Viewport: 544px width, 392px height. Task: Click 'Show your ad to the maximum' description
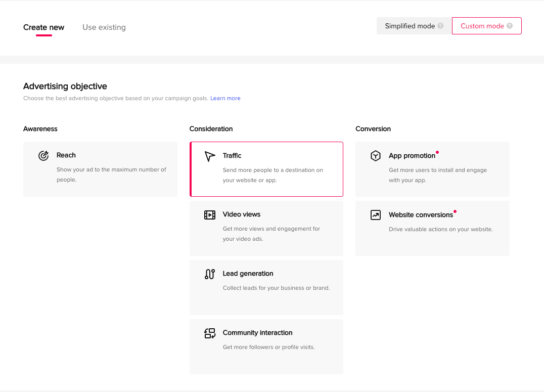tap(111, 175)
